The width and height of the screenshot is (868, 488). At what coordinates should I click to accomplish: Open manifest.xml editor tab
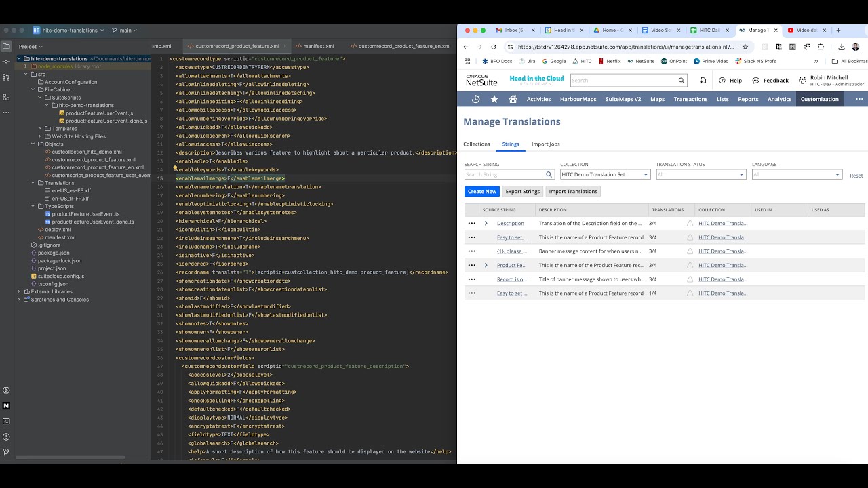tap(314, 46)
